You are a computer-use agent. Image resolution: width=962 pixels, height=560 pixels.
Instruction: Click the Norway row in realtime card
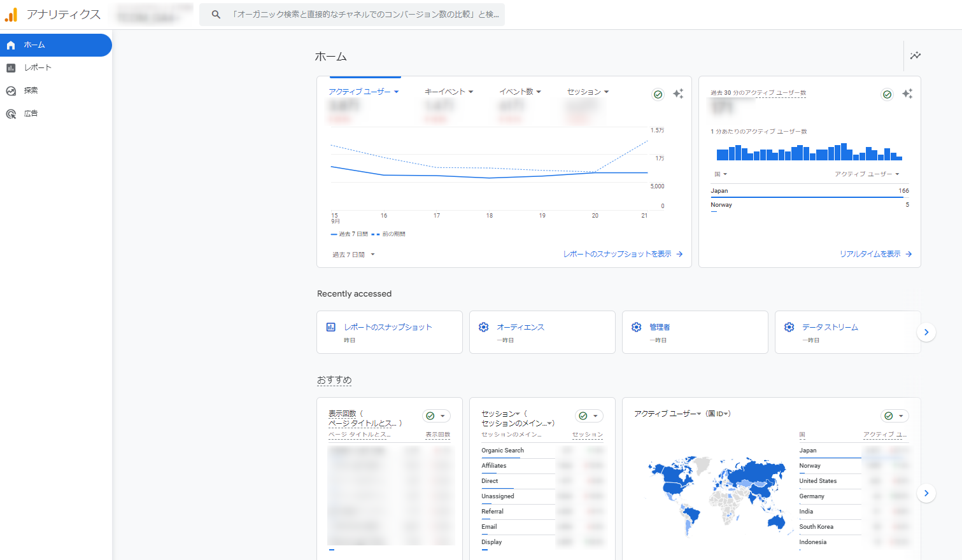click(810, 206)
